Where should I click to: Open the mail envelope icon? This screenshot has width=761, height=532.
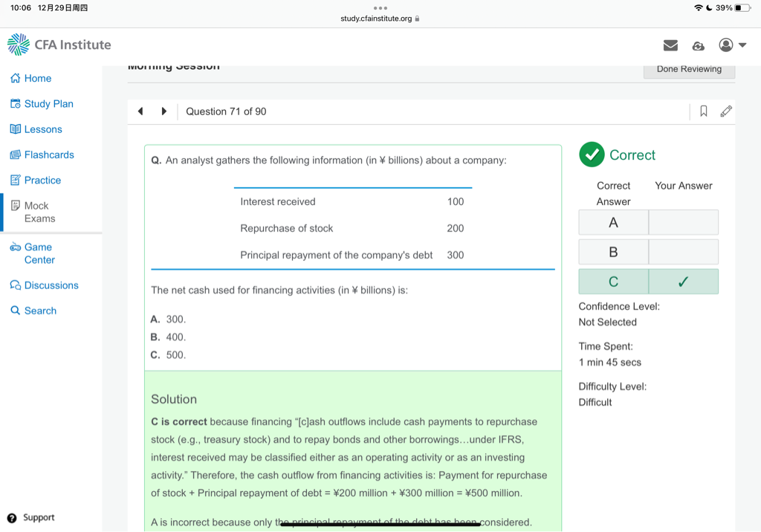(670, 45)
